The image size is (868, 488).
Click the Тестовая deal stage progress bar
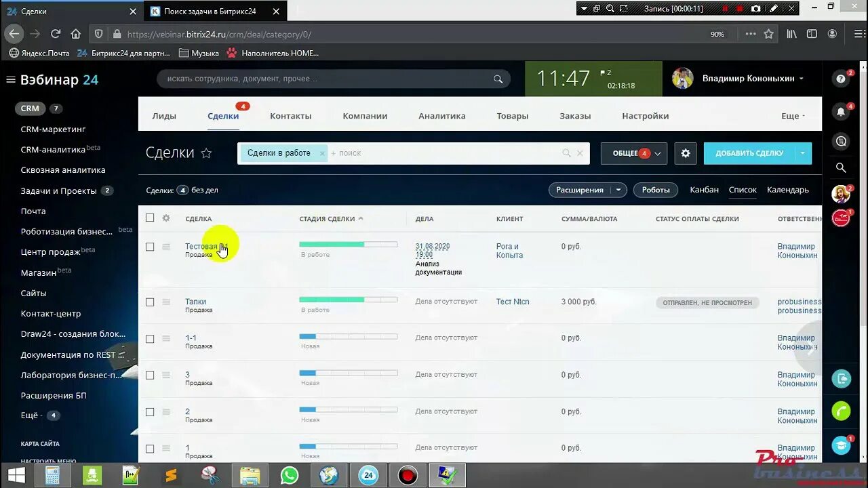[349, 244]
